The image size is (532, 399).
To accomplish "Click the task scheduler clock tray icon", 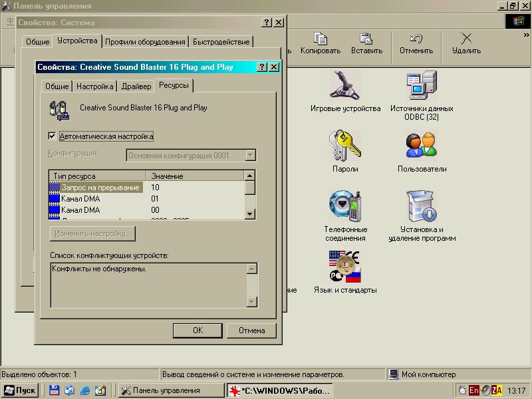I will coord(462,390).
